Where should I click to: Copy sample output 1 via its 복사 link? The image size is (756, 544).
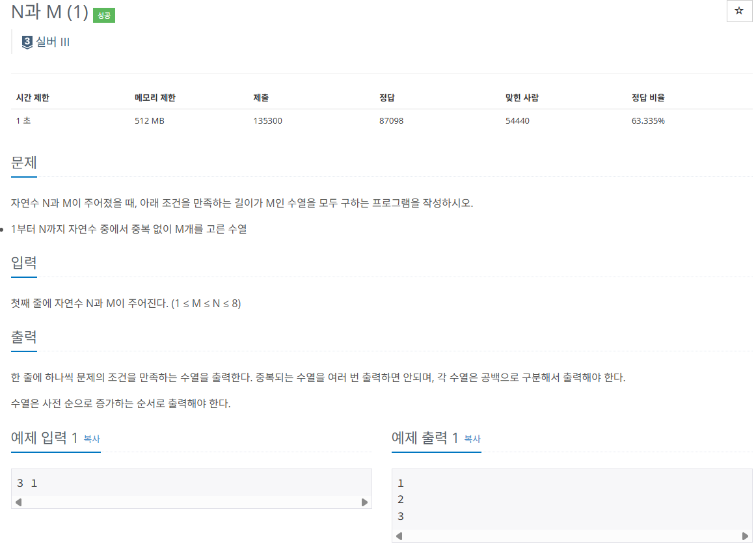(472, 439)
